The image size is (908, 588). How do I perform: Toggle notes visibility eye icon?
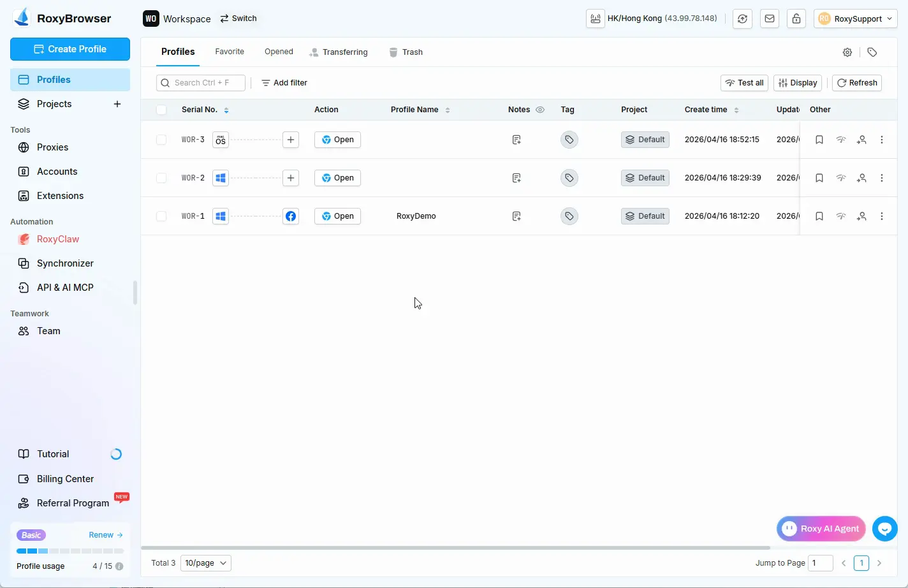click(x=540, y=110)
